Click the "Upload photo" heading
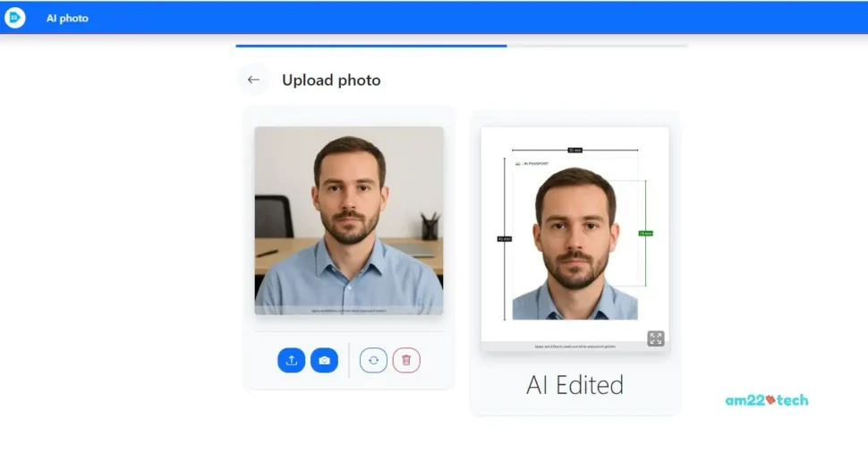 point(331,81)
